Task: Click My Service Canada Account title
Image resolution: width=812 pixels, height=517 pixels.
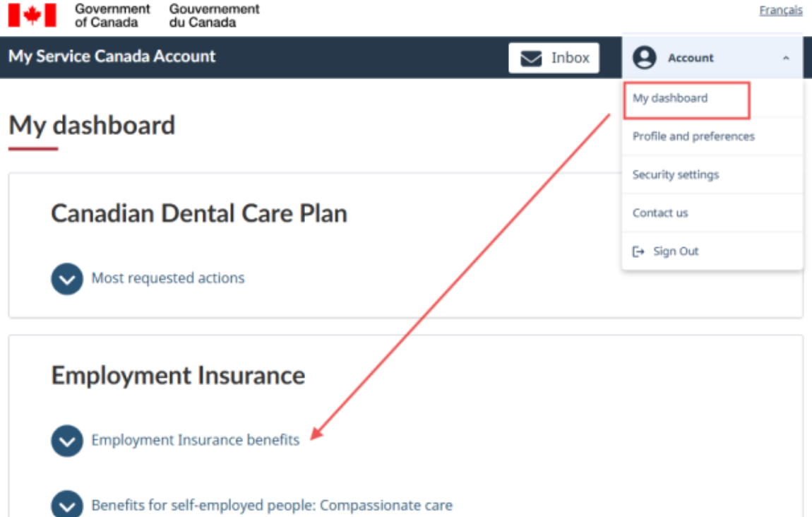Action: pyautogui.click(x=112, y=57)
